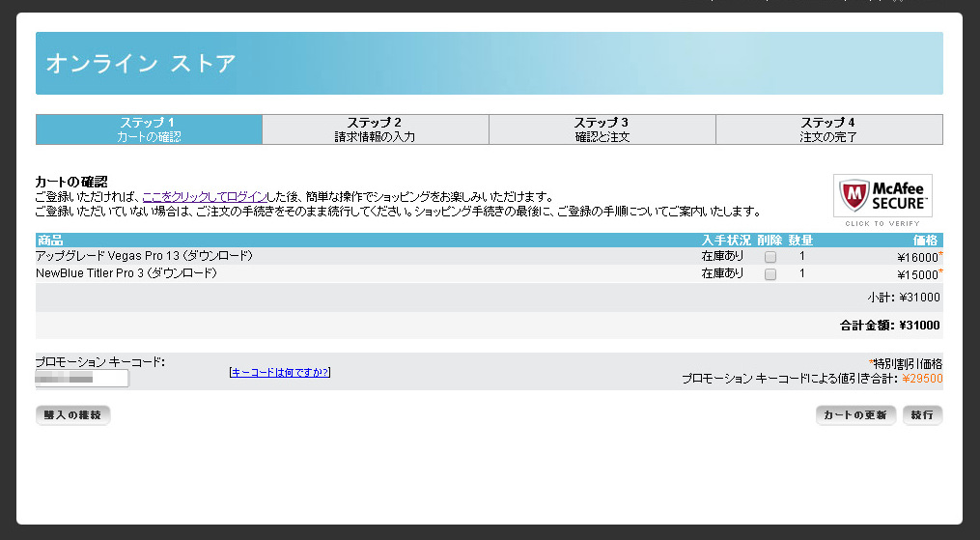Viewport: 980px width, 540px height.
Task: Click the 商品 column header
Action: click(50, 240)
